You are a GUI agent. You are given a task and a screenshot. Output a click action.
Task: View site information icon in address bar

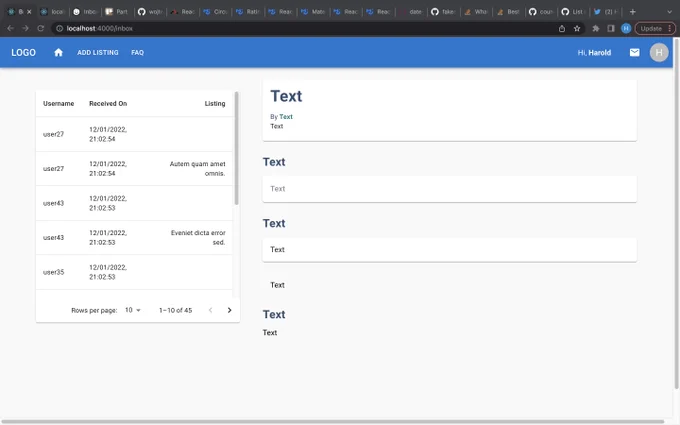pyautogui.click(x=59, y=28)
